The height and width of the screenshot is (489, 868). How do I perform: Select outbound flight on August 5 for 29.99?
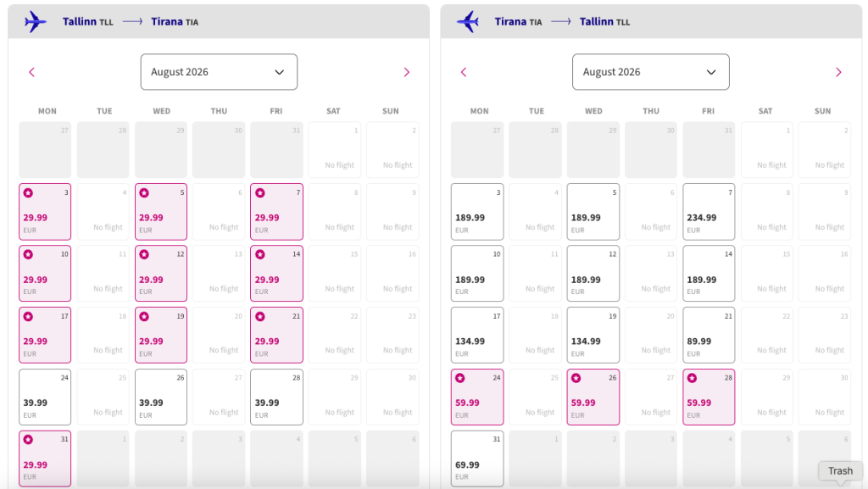coord(161,210)
